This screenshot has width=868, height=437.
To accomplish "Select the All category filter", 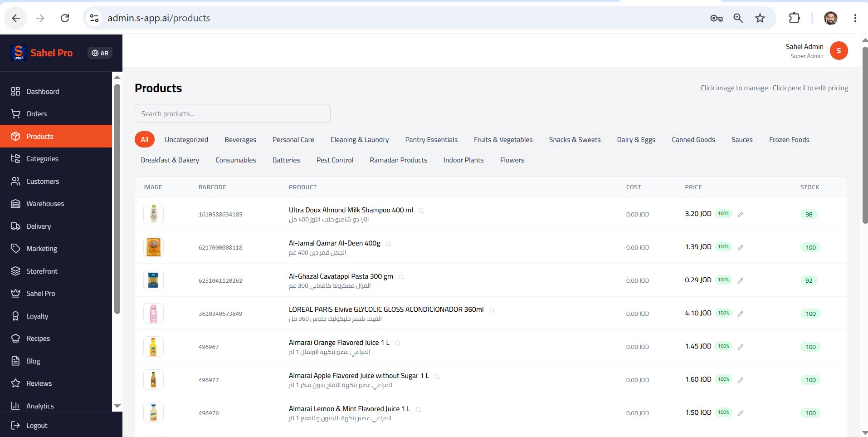I will click(x=144, y=140).
